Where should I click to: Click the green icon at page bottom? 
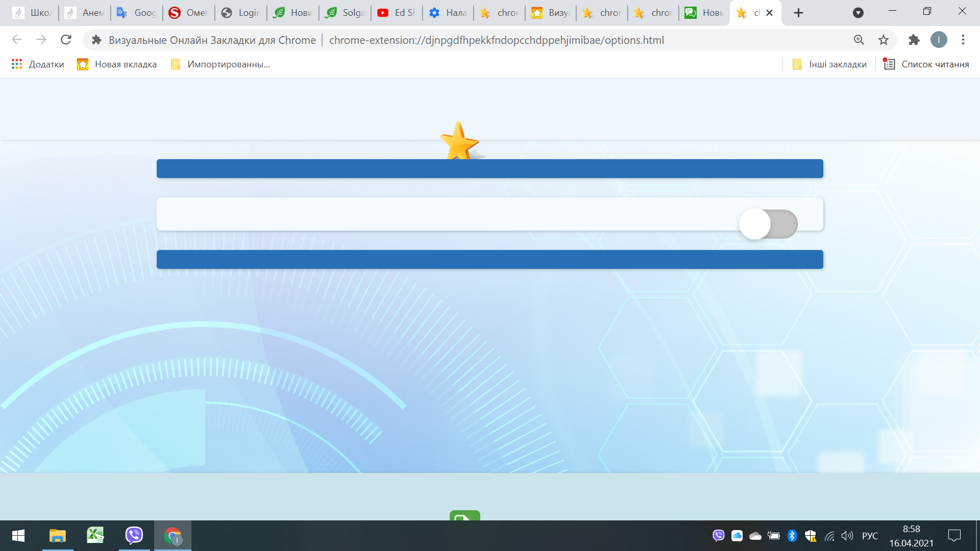(x=464, y=515)
